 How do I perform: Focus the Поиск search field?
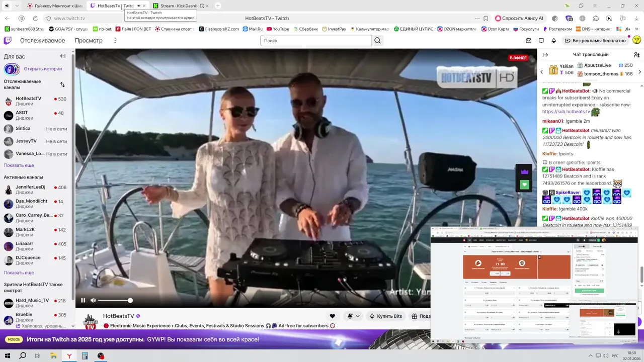pos(316,40)
